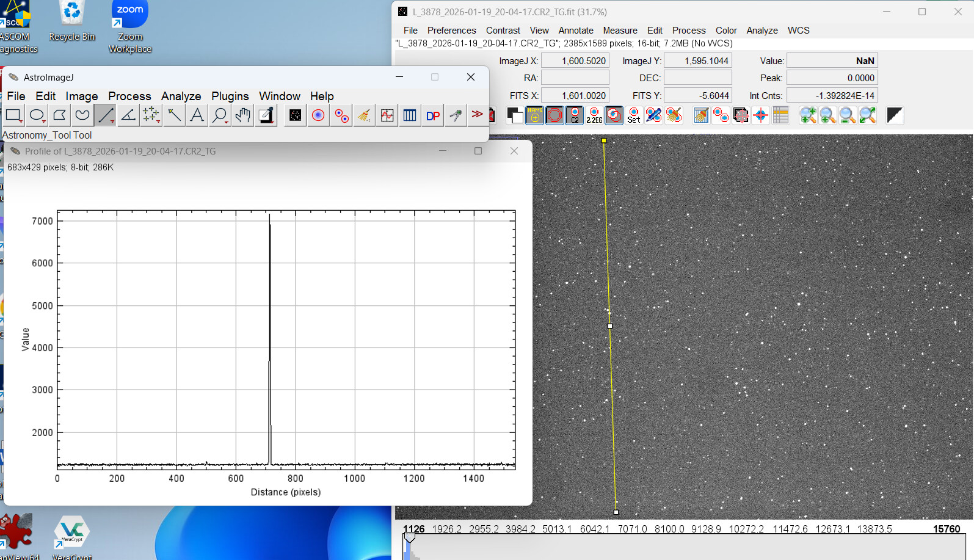Toggle the C2 centroid aperture button
This screenshot has height=560, width=974.
tap(575, 115)
